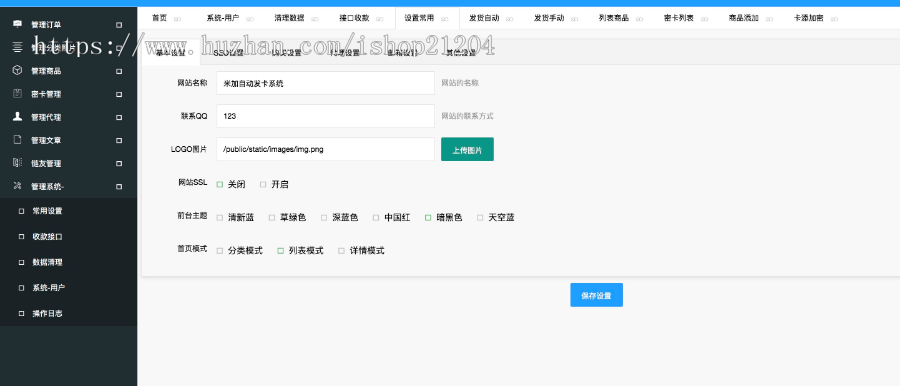900x386 pixels.
Task: Click the card icon beside 密卡管理
Action: pyautogui.click(x=18, y=94)
